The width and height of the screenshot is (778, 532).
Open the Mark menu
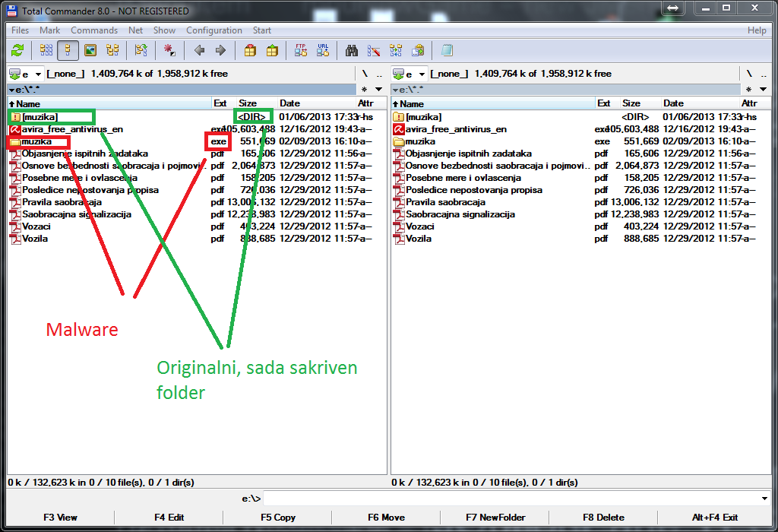[x=49, y=30]
